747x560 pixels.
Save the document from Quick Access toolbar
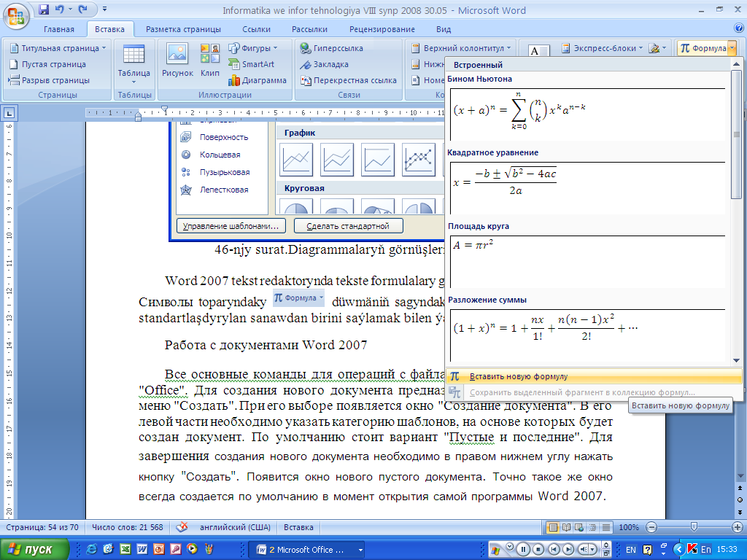coord(44,9)
